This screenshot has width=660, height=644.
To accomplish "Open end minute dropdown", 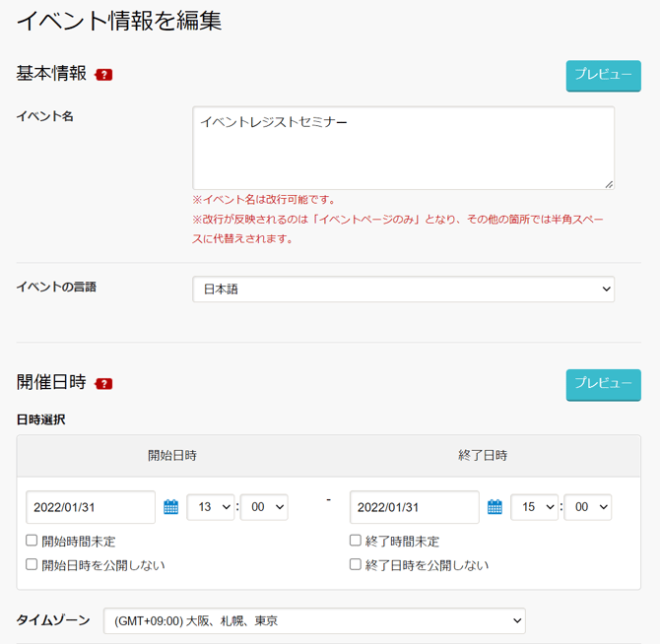I will click(588, 507).
